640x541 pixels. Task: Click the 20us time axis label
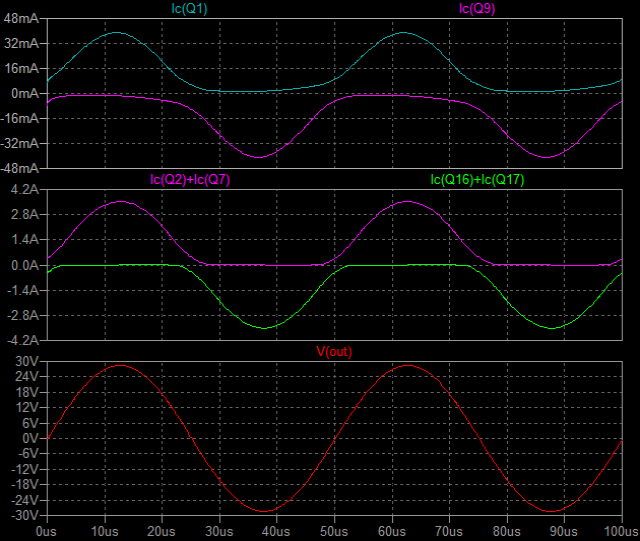coord(162,530)
